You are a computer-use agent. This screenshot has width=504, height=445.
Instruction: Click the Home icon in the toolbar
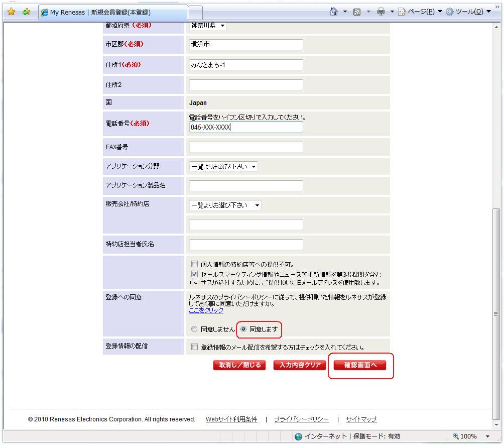(x=334, y=12)
